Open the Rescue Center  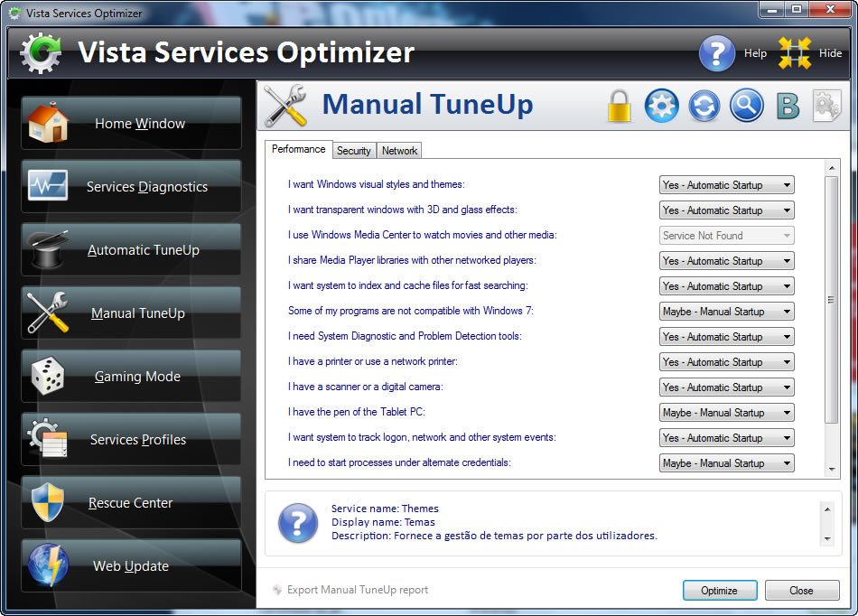click(131, 503)
